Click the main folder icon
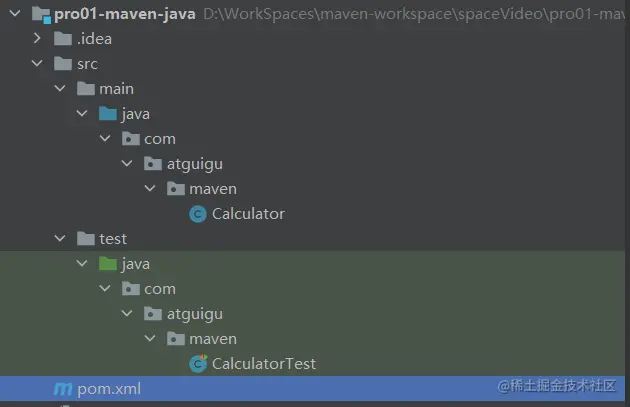The width and height of the screenshot is (630, 407). (x=86, y=89)
